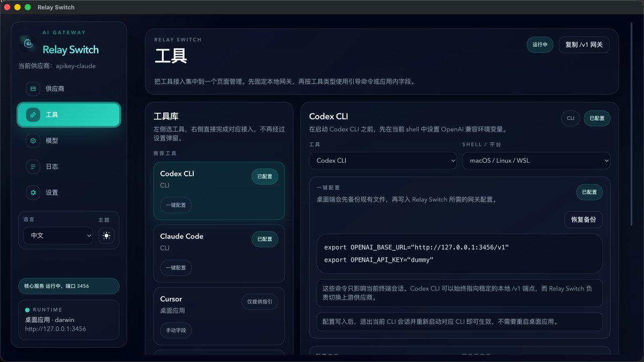Viewport: 644px width, 362px height.
Task: Click the export OPENAI_BASE_URL command line
Action: tap(416, 248)
